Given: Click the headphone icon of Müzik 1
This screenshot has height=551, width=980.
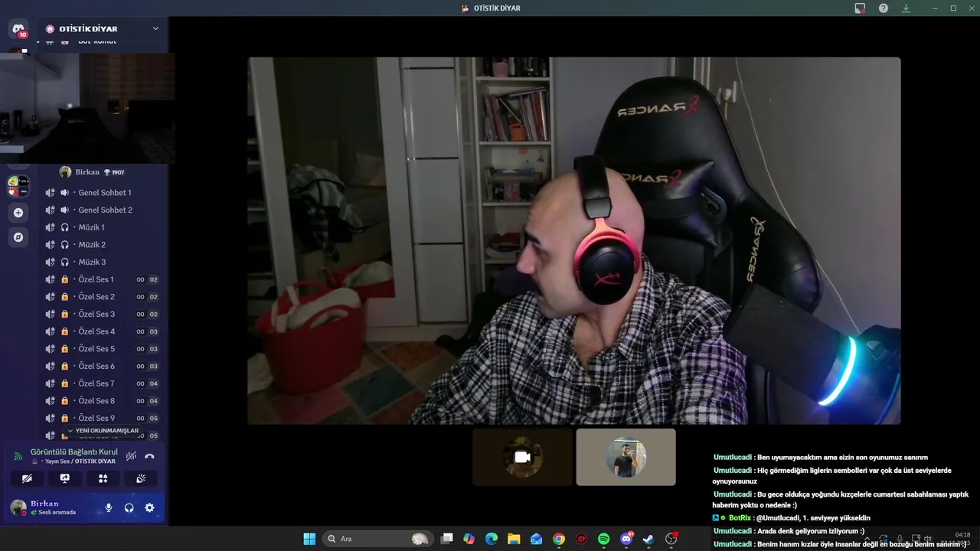Looking at the screenshot, I should pos(65,227).
